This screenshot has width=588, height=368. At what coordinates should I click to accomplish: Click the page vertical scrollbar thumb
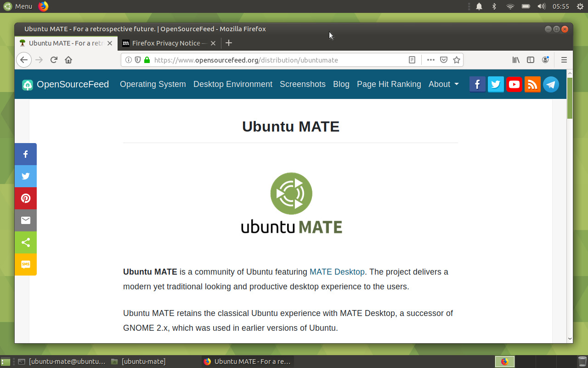(x=570, y=98)
